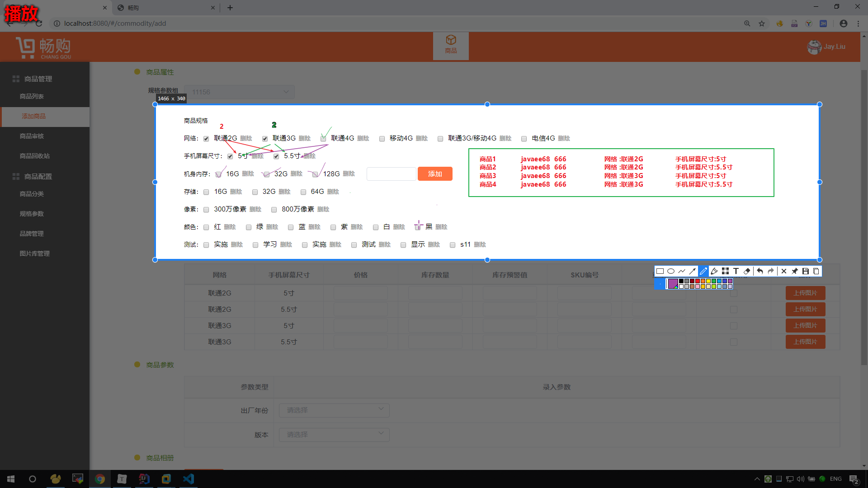Select the freehand line tool
The image size is (868, 488).
682,271
